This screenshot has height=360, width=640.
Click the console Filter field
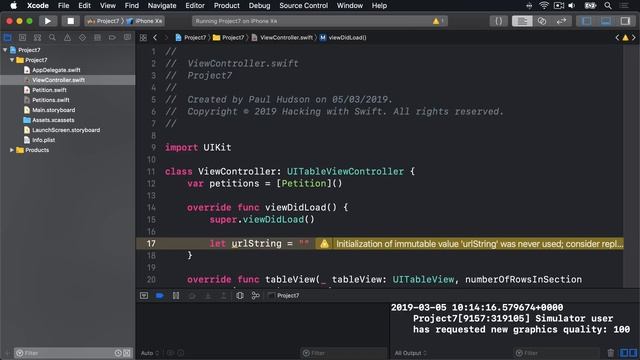557,353
